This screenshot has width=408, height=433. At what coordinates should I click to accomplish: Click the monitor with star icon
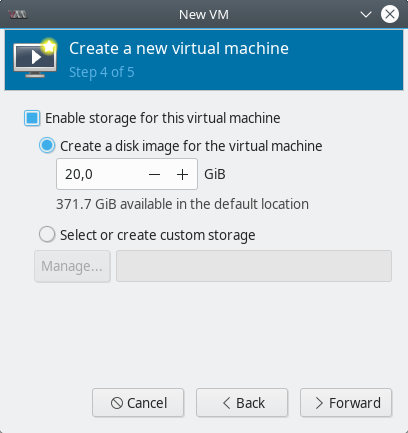click(x=36, y=58)
